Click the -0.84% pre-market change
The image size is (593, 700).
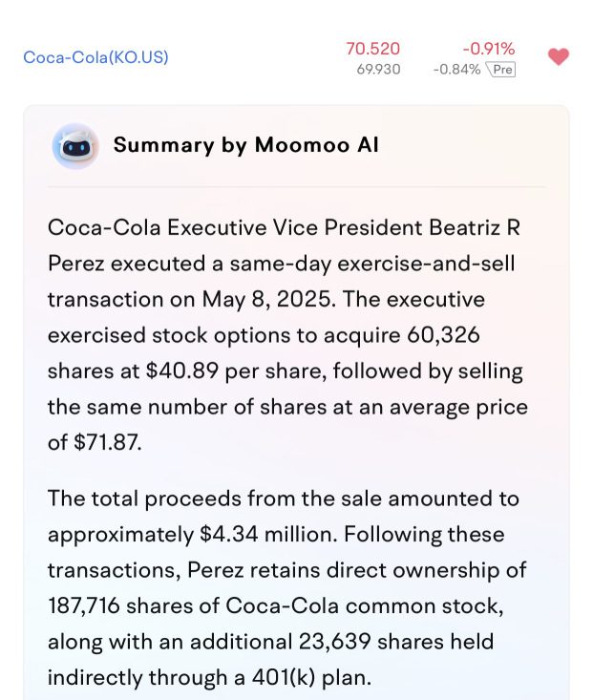pos(456,70)
